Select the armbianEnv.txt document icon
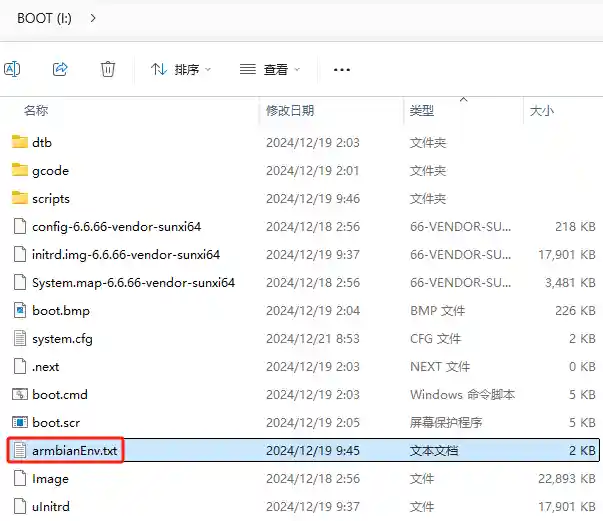 click(x=20, y=450)
